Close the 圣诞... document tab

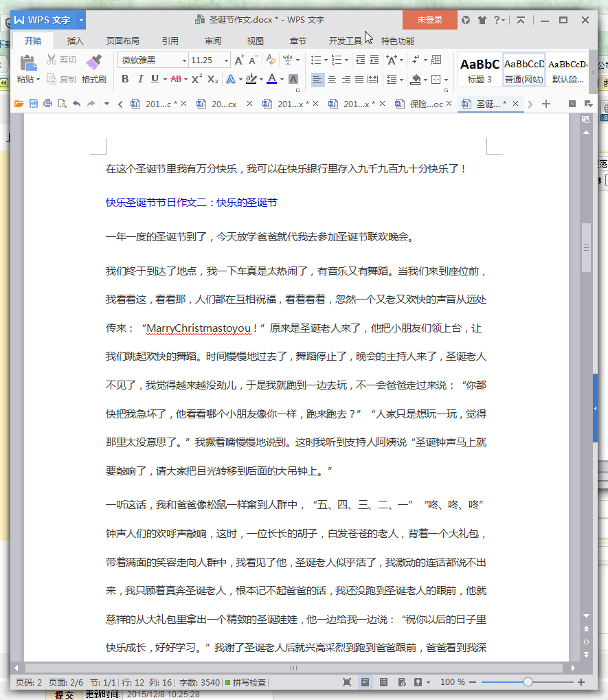pos(515,104)
